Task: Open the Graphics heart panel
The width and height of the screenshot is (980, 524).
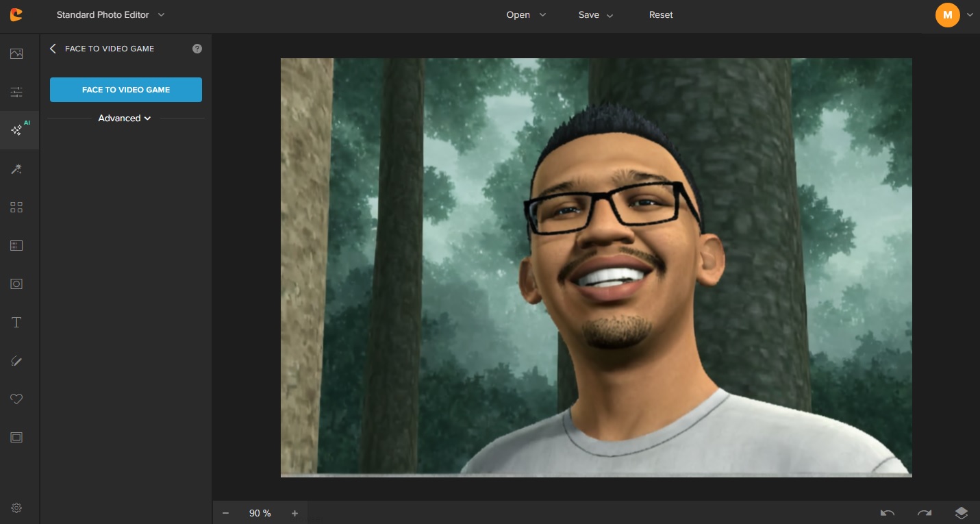Action: click(x=16, y=399)
